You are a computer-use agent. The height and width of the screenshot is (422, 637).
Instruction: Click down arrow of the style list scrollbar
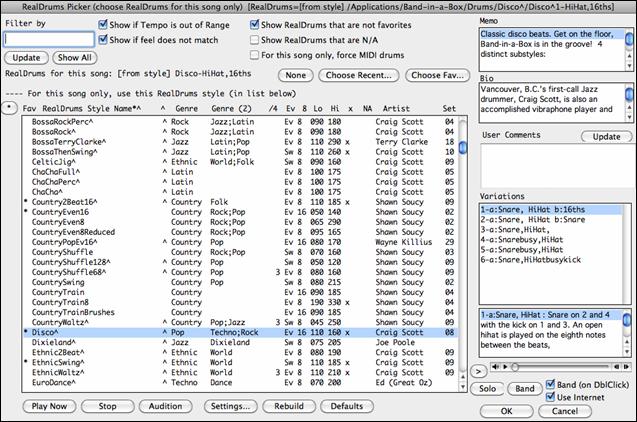tap(463, 387)
